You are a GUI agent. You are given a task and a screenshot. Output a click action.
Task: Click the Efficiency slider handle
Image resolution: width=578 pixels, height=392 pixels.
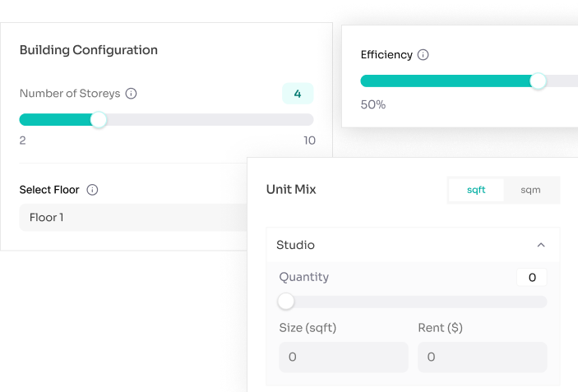pyautogui.click(x=538, y=81)
